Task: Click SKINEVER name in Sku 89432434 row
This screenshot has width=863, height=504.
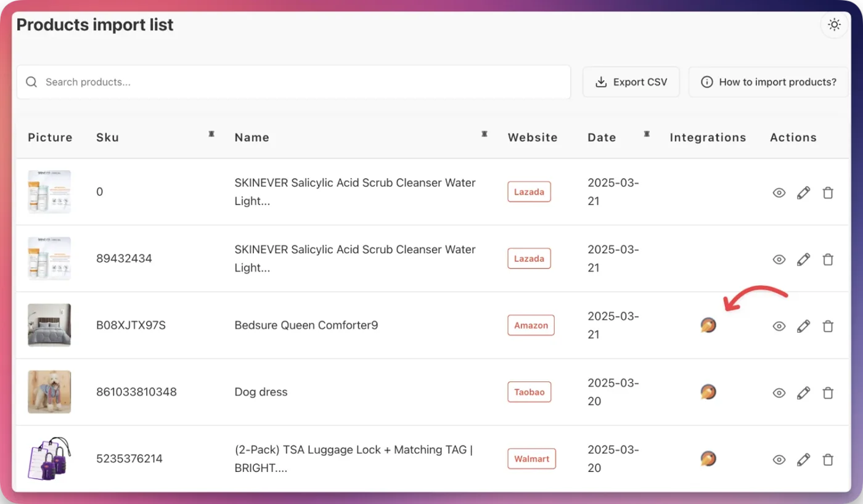Action: [x=355, y=259]
